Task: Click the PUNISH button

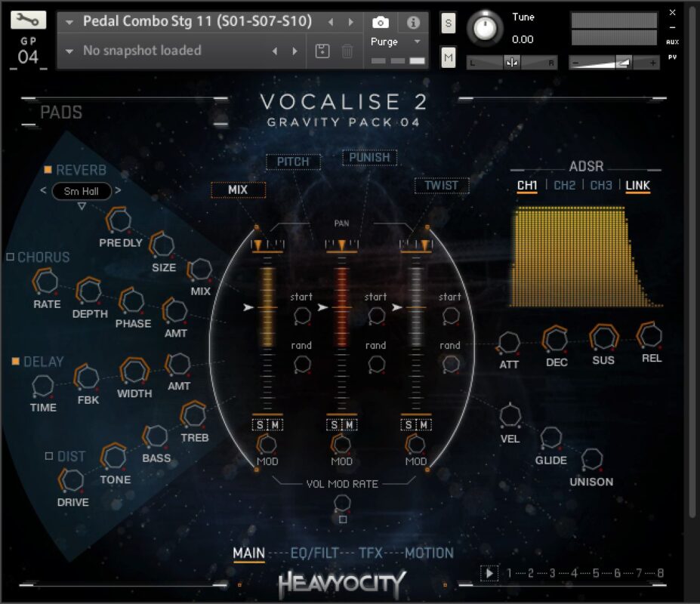Action: click(369, 158)
